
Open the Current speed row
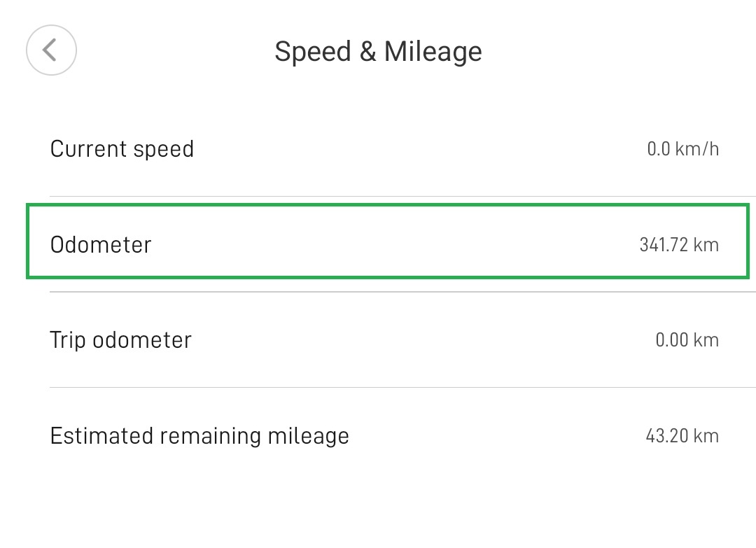[x=378, y=148]
